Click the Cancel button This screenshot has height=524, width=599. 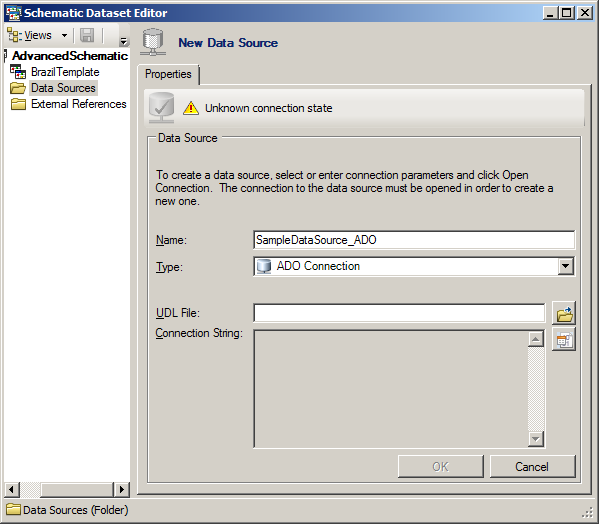tap(532, 466)
